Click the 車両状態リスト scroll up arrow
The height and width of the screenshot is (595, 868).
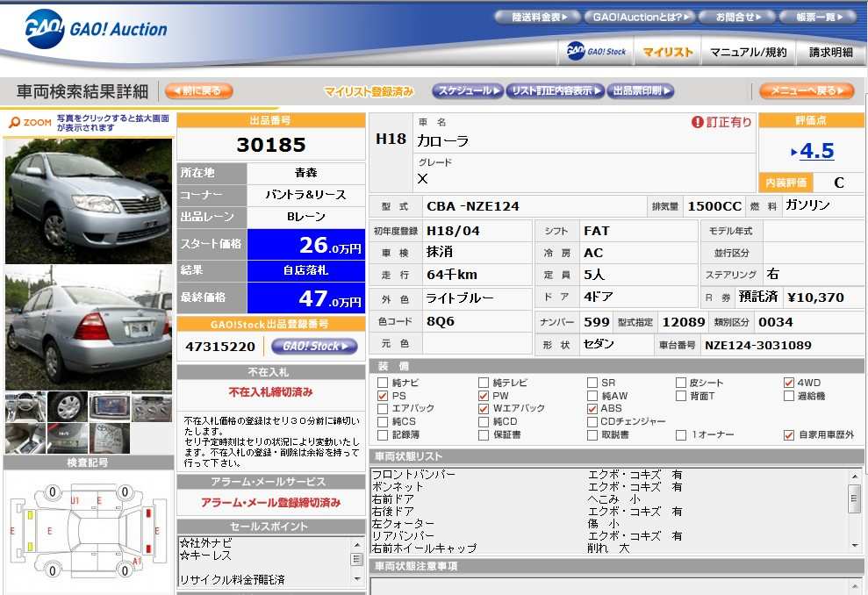click(x=854, y=476)
